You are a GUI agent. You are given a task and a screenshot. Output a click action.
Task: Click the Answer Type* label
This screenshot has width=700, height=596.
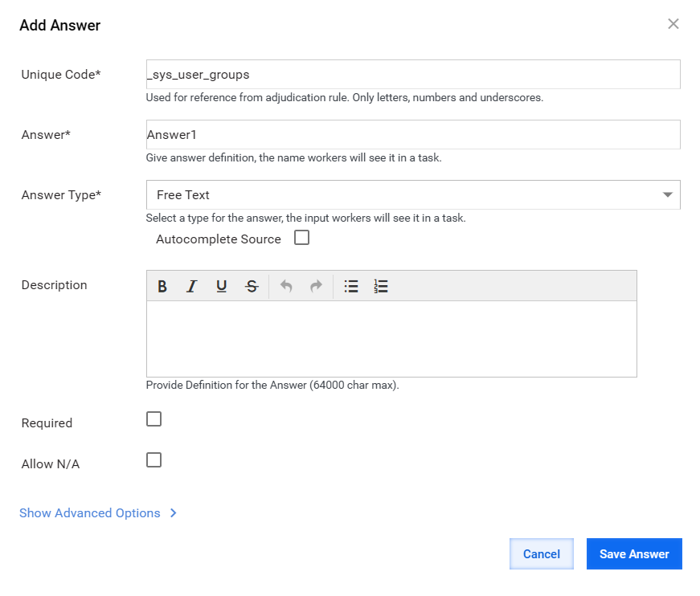[x=62, y=195]
